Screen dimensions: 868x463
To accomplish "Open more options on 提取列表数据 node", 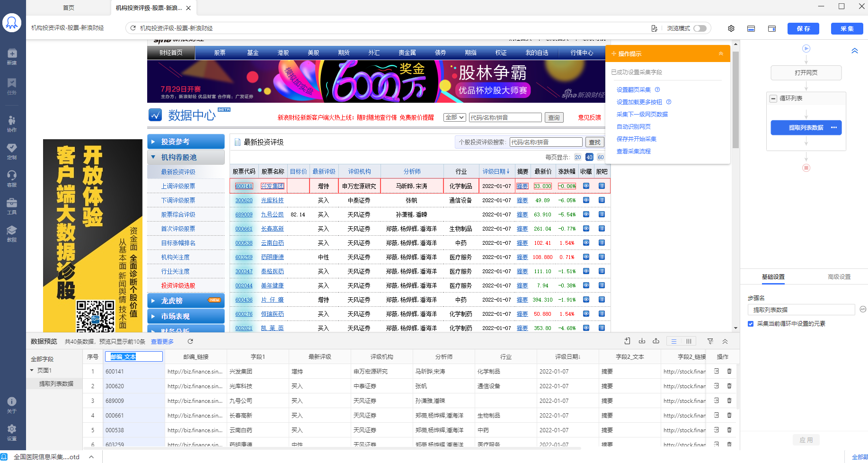I will tap(834, 127).
